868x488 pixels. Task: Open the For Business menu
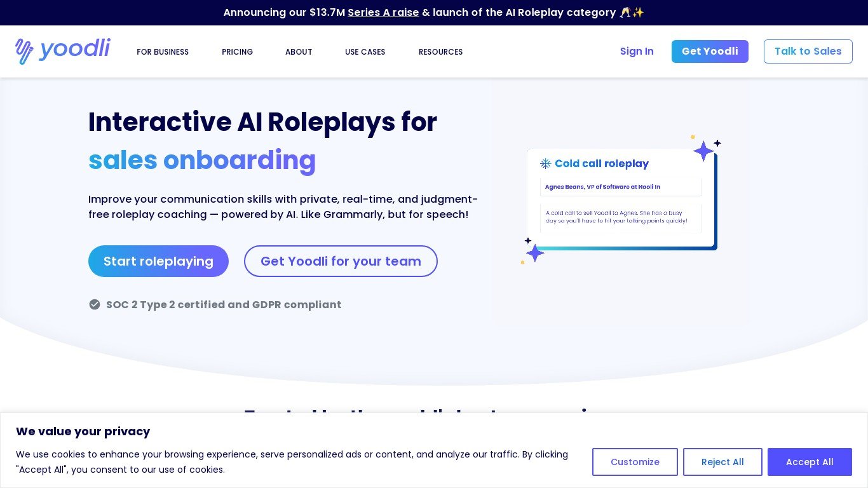[163, 51]
